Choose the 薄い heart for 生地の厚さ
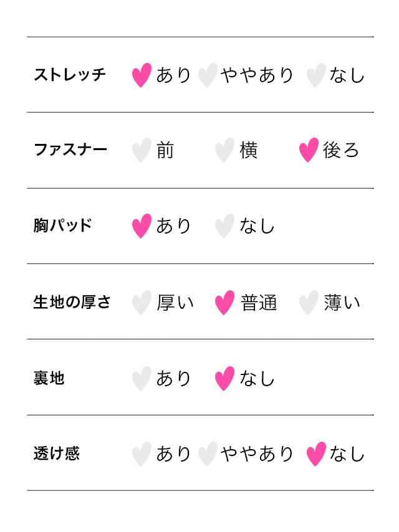The image size is (399, 532). click(x=309, y=302)
